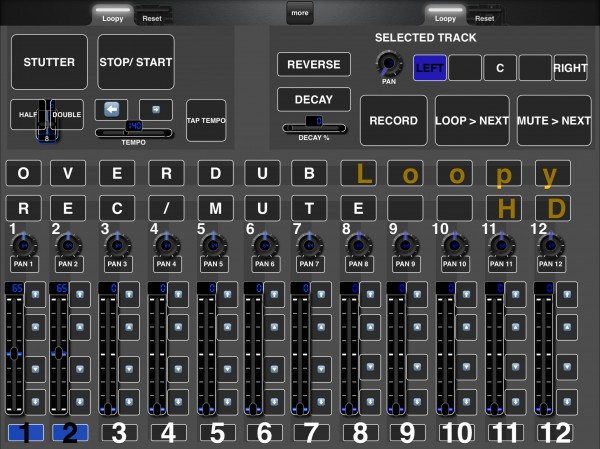Image resolution: width=600 pixels, height=449 pixels.
Task: Click the PAN 4 knob
Action: [166, 245]
